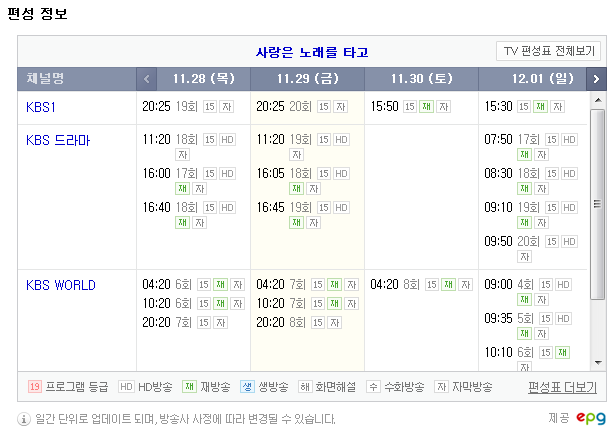Click the red 19 program rating legend icon
Image resolution: width=614 pixels, height=433 pixels.
click(34, 387)
